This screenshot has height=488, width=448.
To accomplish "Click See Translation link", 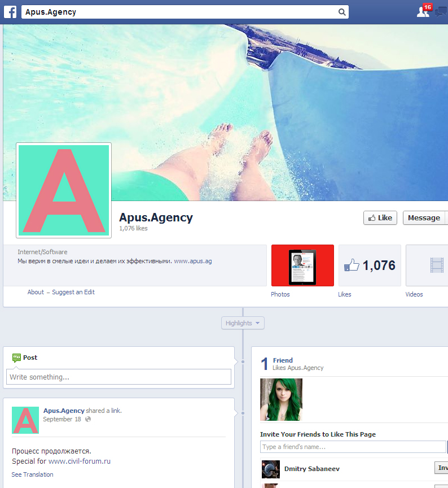I will click(32, 474).
